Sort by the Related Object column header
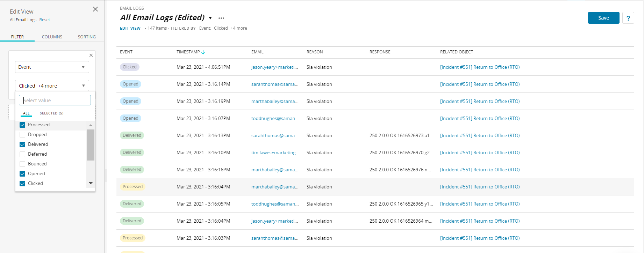Image resolution: width=644 pixels, height=253 pixels. (457, 52)
